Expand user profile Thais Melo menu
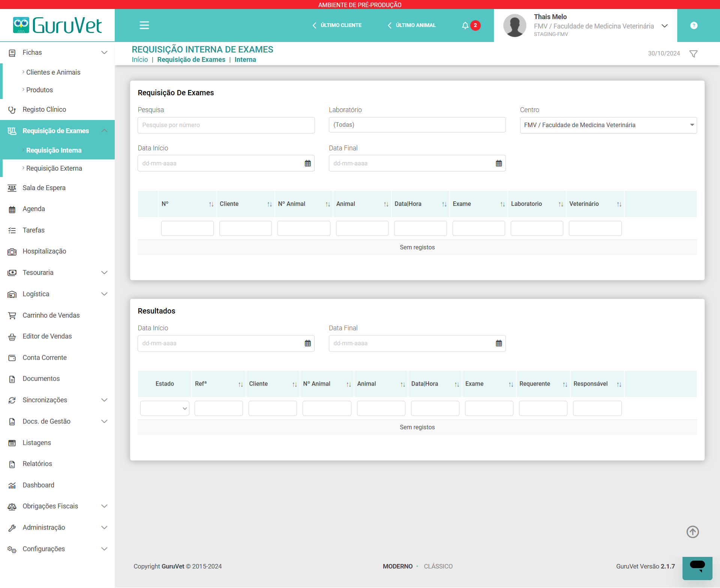 [664, 25]
